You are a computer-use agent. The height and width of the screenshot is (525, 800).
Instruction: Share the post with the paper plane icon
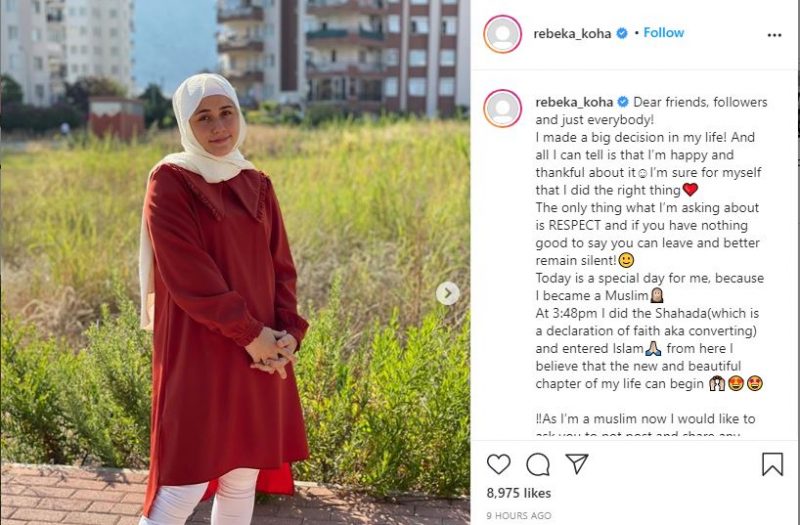577,464
